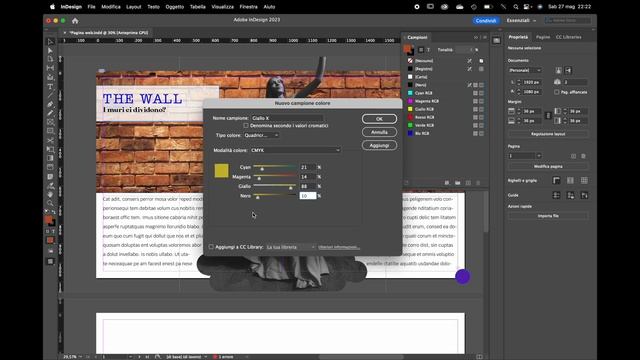640x360 pixels.
Task: Select the Rectangle Frame tool
Action: point(50,122)
